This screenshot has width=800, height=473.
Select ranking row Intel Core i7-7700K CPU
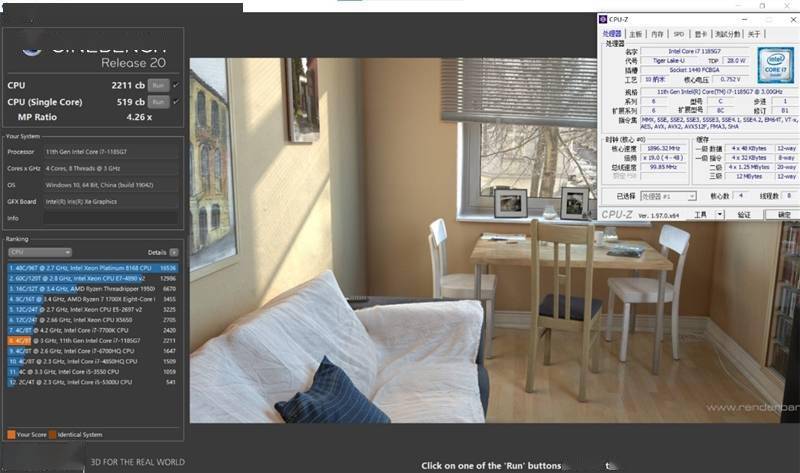[x=92, y=330]
